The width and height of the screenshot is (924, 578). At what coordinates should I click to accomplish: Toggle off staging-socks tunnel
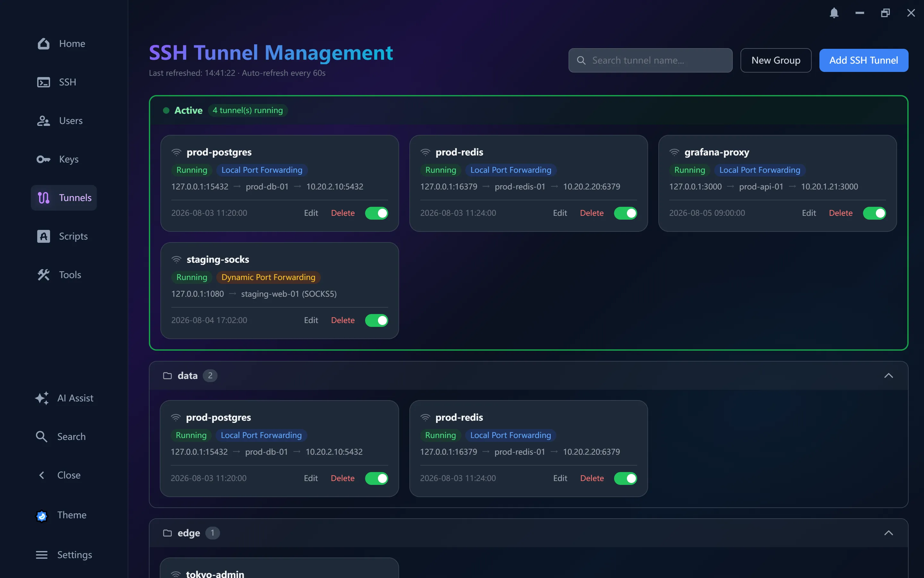pyautogui.click(x=376, y=320)
